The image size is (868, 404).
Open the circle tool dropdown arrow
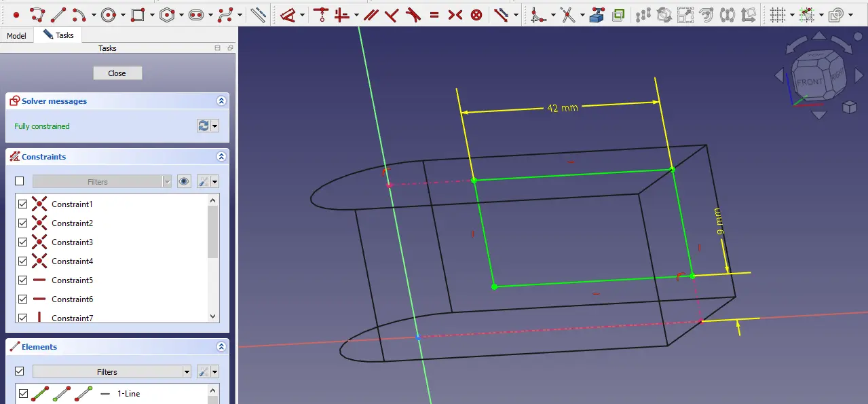click(x=123, y=15)
